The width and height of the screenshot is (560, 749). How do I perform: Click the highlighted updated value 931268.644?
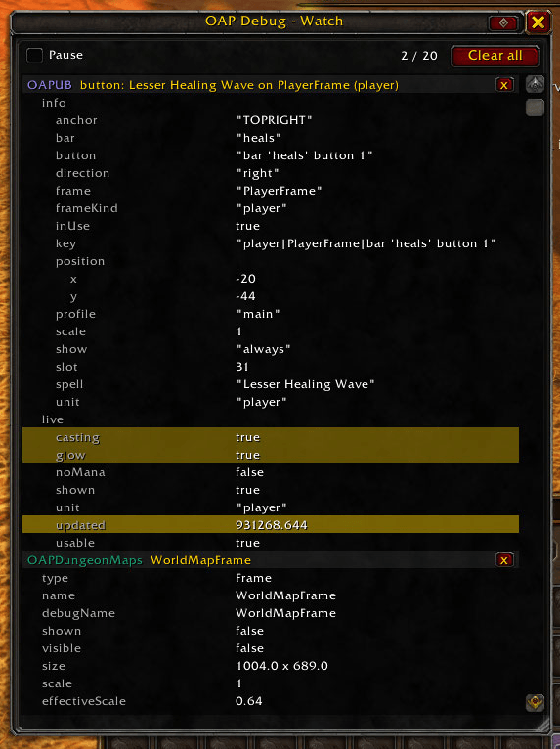coord(272,525)
